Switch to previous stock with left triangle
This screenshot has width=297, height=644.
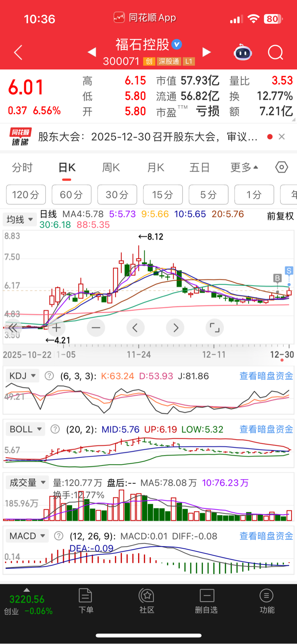[92, 52]
